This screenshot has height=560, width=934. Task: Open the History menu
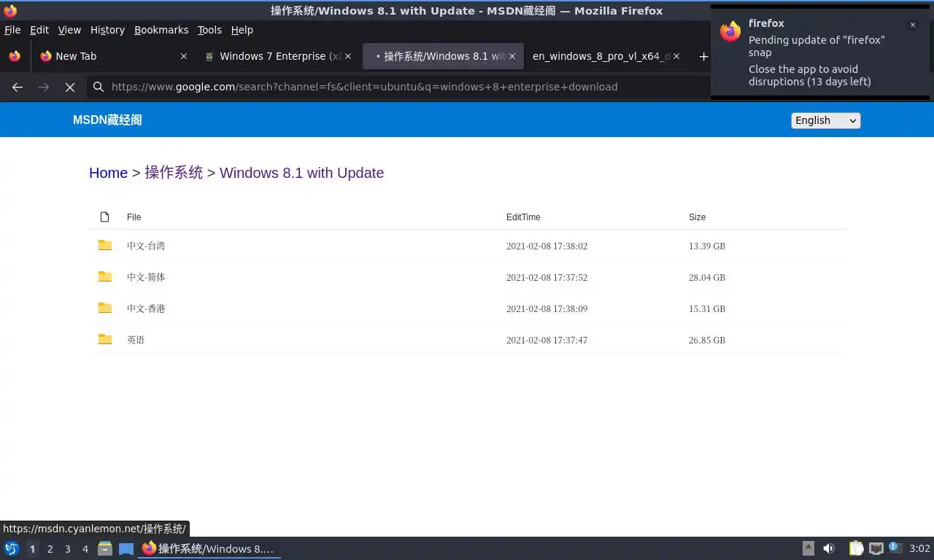coord(107,30)
